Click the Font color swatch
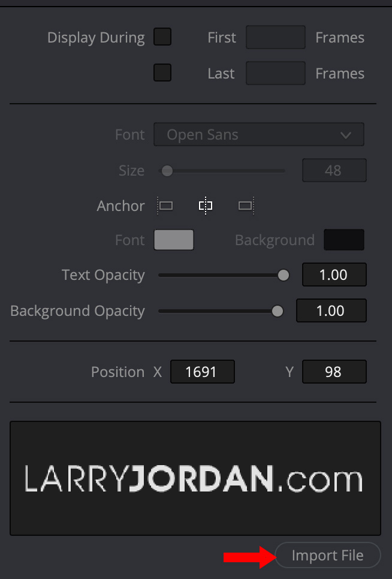The width and height of the screenshot is (392, 579). 174,240
